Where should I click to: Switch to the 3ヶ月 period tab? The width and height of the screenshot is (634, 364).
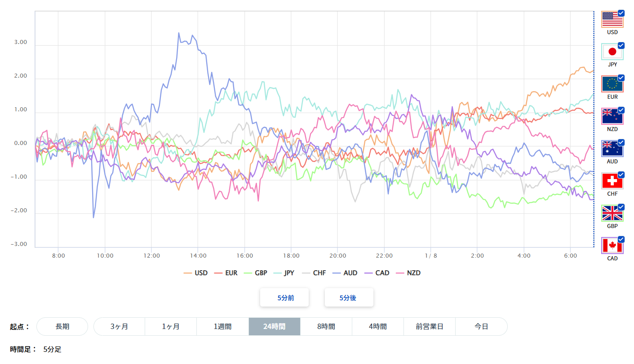point(119,326)
